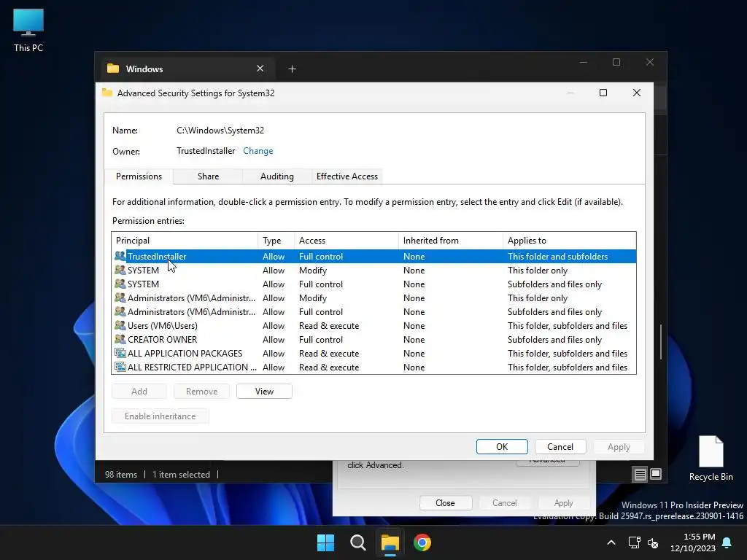The width and height of the screenshot is (747, 560).
Task: Close Advanced Security Settings dialog
Action: tap(636, 93)
